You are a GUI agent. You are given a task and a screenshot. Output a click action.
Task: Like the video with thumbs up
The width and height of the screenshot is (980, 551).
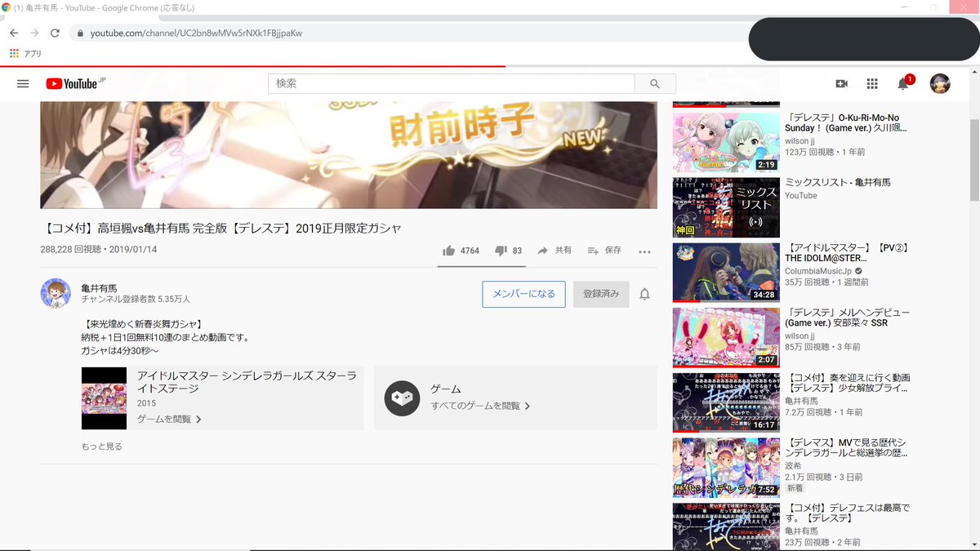[x=448, y=251]
